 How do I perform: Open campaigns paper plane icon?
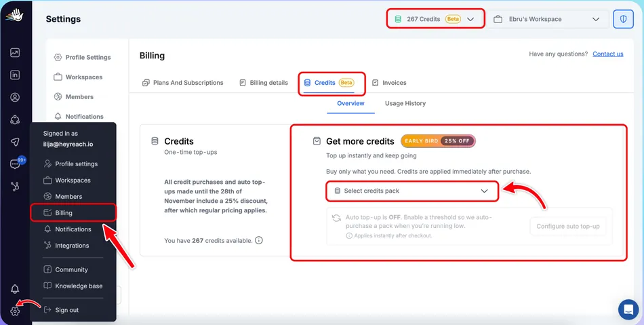pos(15,142)
